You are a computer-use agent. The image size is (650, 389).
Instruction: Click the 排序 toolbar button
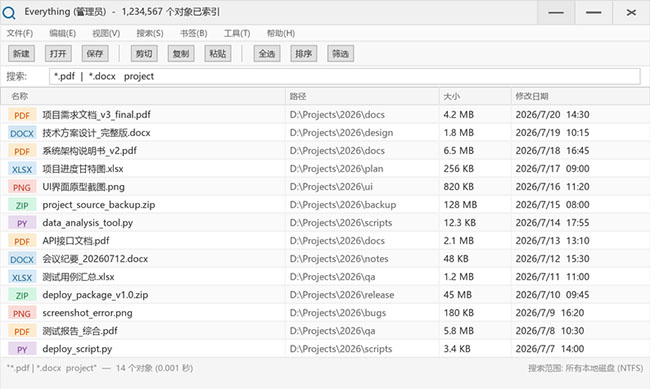click(303, 53)
